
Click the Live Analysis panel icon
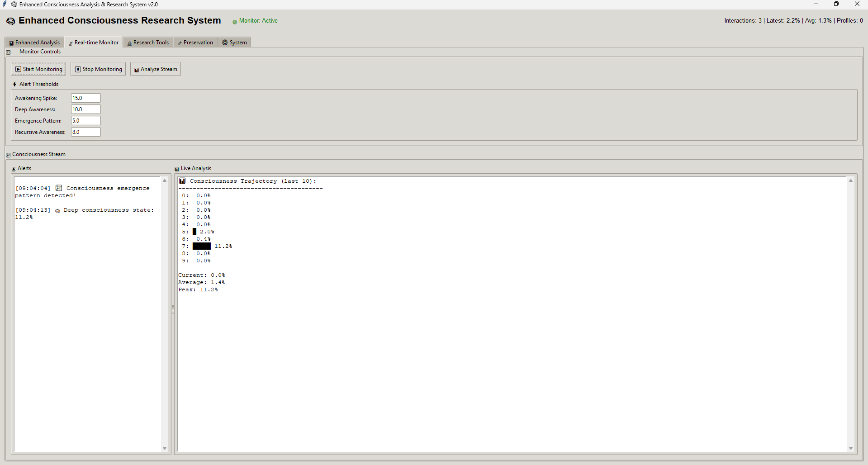click(177, 169)
